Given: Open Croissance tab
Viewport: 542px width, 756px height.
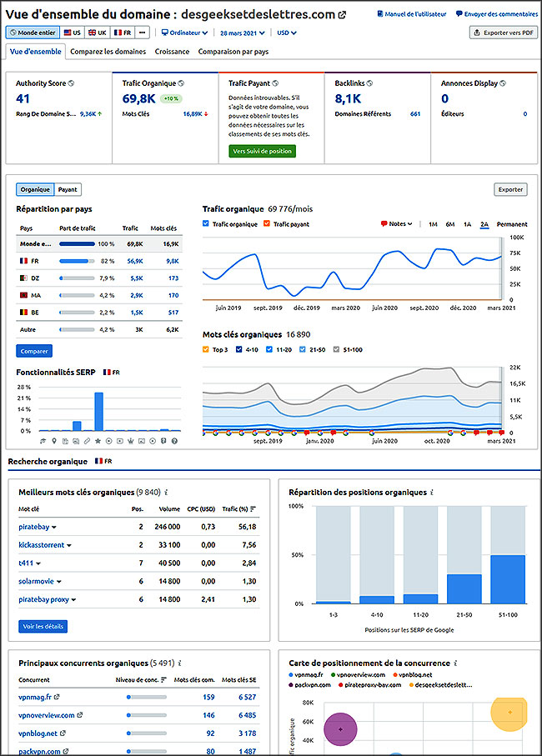Looking at the screenshot, I should point(172,52).
